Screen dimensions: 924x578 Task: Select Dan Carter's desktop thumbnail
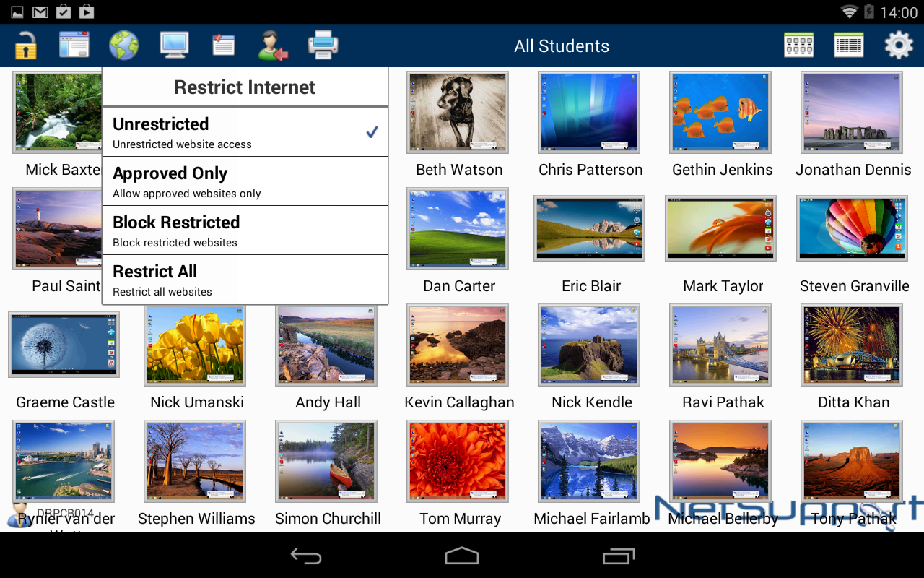tap(458, 228)
